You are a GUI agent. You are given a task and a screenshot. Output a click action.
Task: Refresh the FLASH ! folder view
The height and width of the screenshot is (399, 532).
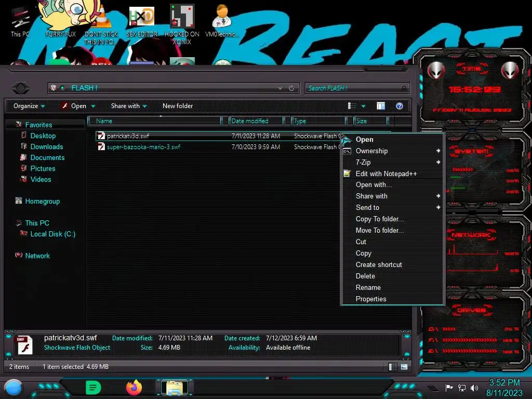291,88
